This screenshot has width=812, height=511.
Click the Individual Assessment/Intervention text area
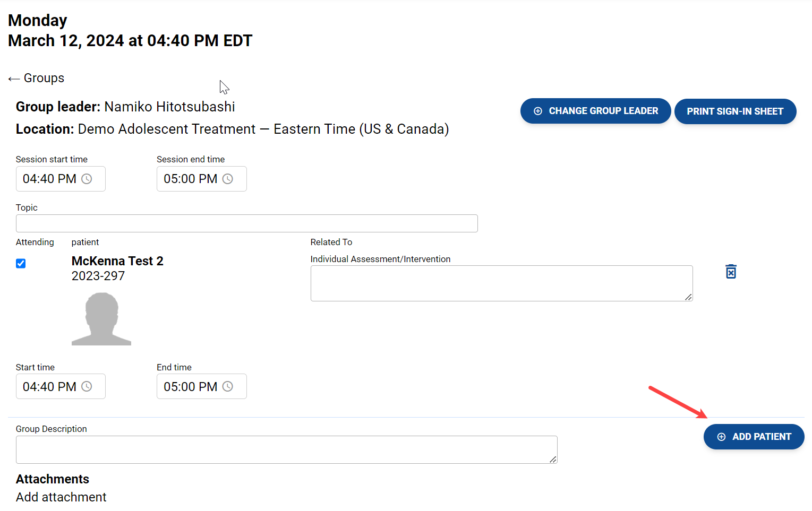coord(501,283)
